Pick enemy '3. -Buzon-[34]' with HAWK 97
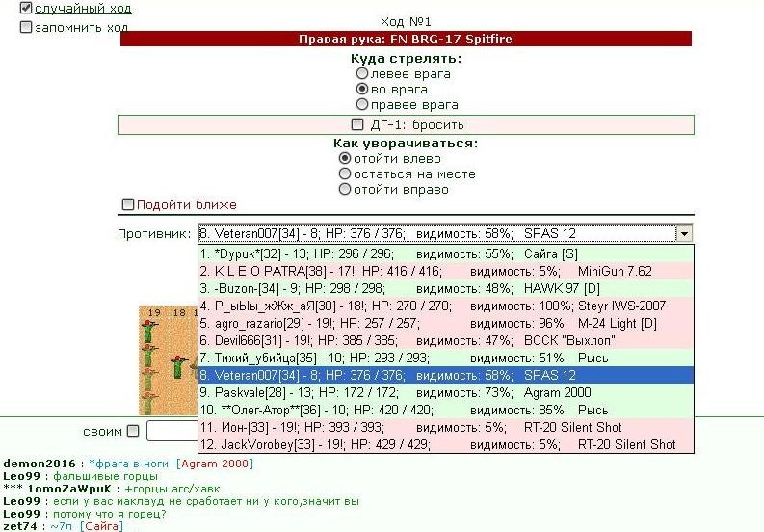The height and width of the screenshot is (532, 764). [x=446, y=289]
